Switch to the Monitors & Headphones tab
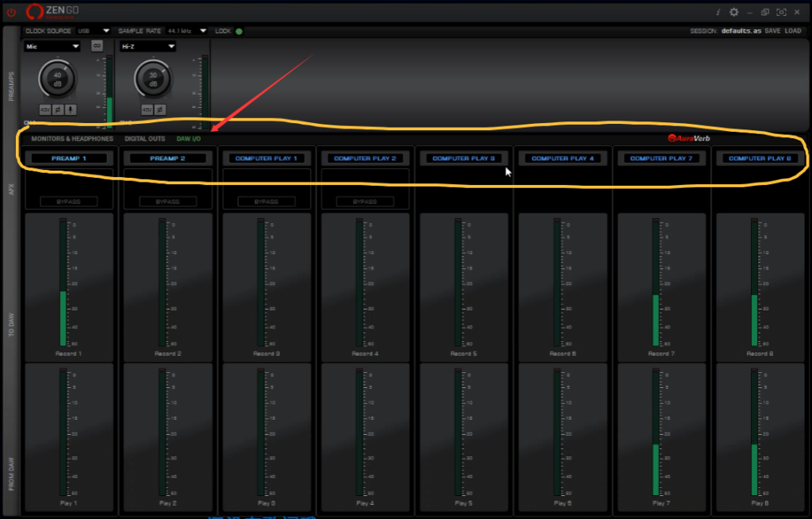Screen dimensions: 812x519 (72, 139)
